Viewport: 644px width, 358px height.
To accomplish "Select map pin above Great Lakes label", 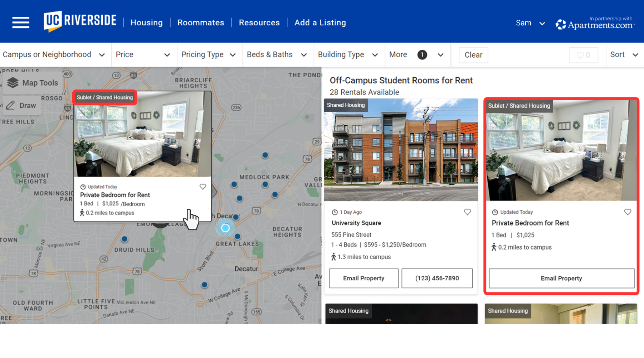I will pos(238,237).
